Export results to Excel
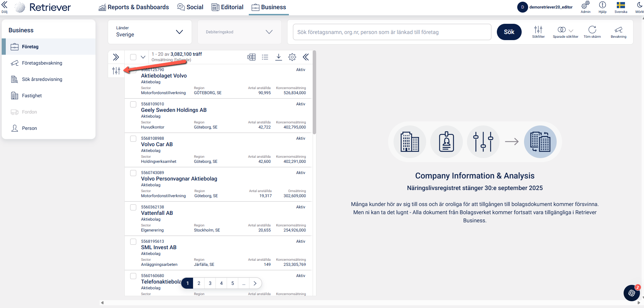 click(251, 57)
